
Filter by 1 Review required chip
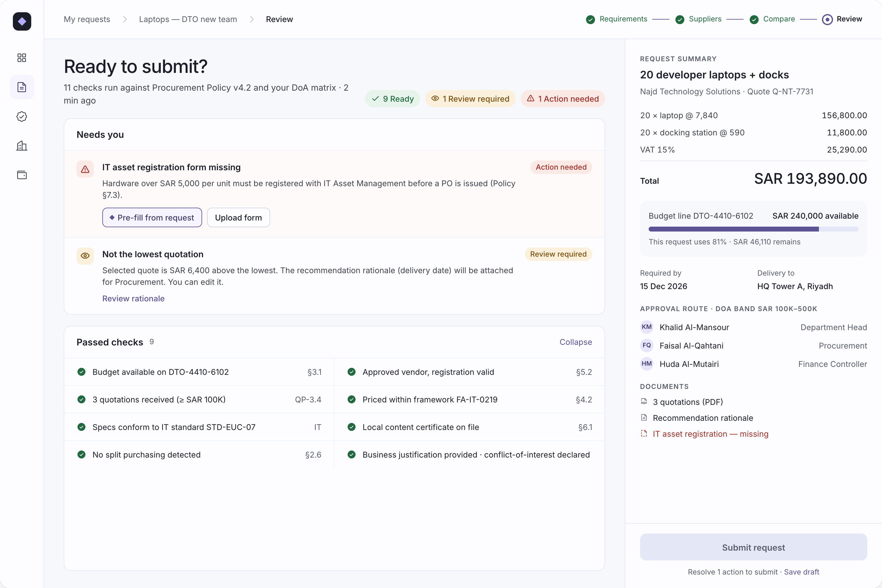tap(470, 99)
